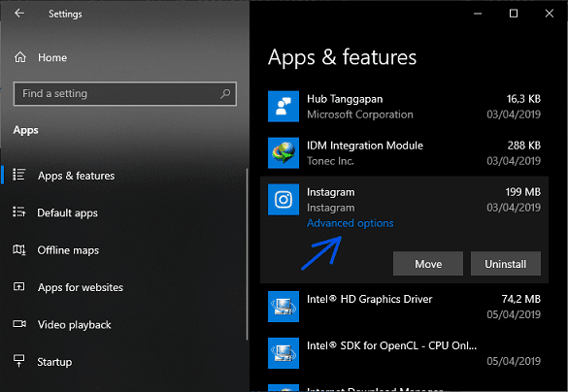This screenshot has height=392, width=568.
Task: Open Apps & features menu item
Action: pos(124,176)
